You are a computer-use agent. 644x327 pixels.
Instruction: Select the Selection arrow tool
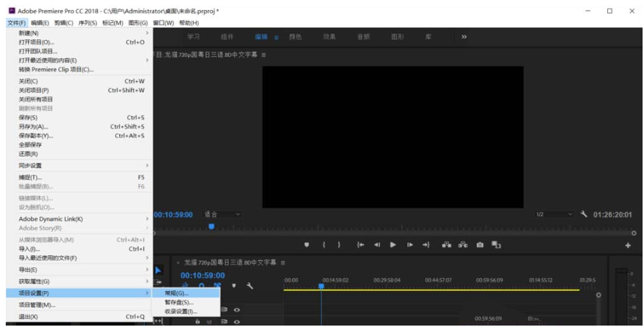tap(159, 271)
